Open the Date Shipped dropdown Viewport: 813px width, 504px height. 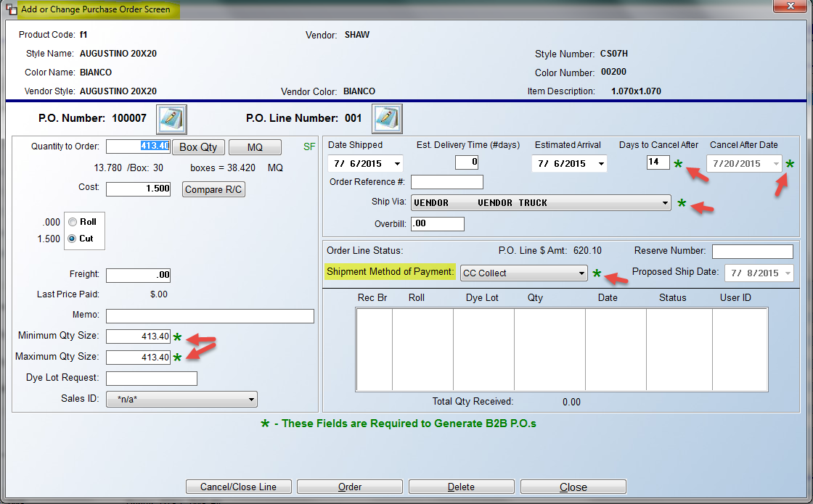(x=397, y=164)
